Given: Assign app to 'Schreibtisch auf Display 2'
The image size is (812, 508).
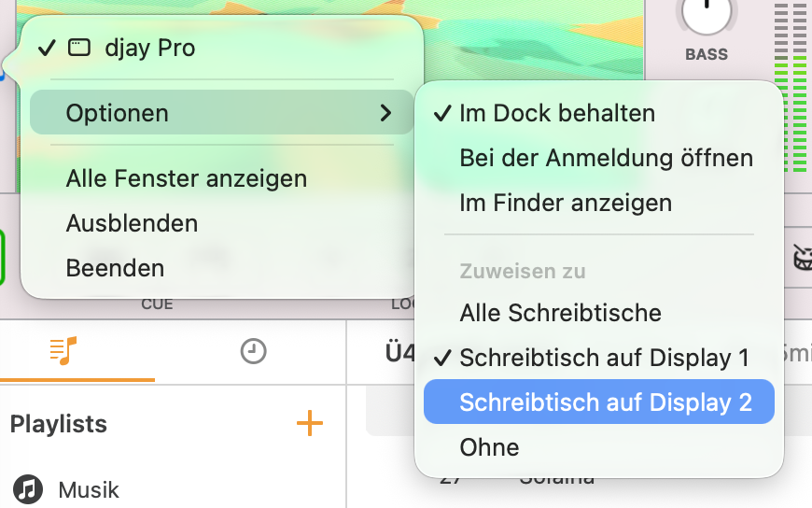Looking at the screenshot, I should click(x=605, y=402).
